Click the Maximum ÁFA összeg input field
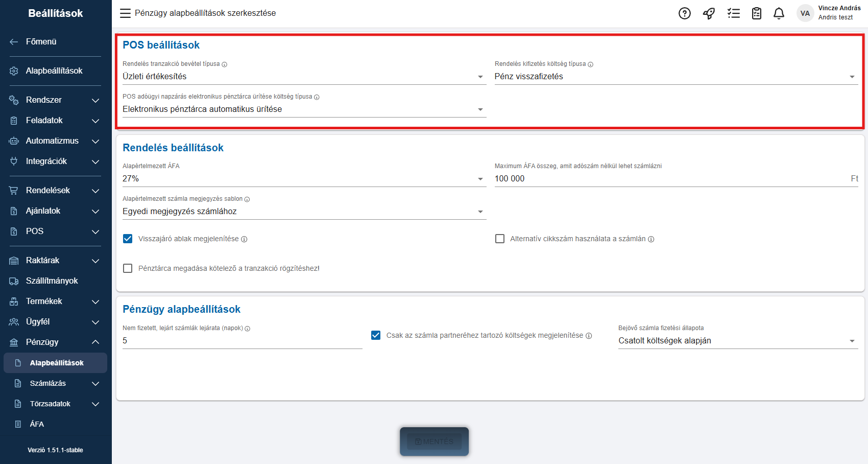 click(x=669, y=179)
